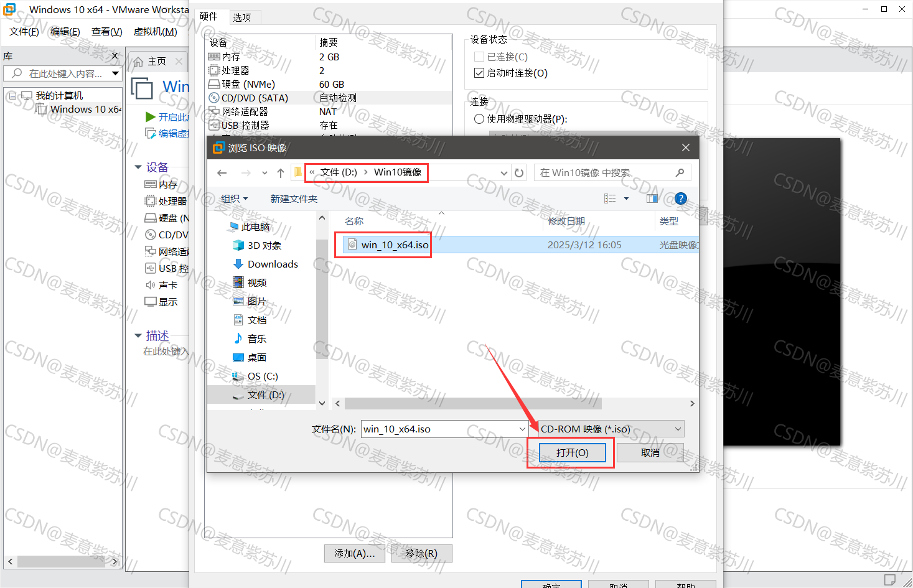Open 音乐 folder in the navigation pane
Image resolution: width=913 pixels, height=588 pixels.
(x=250, y=338)
